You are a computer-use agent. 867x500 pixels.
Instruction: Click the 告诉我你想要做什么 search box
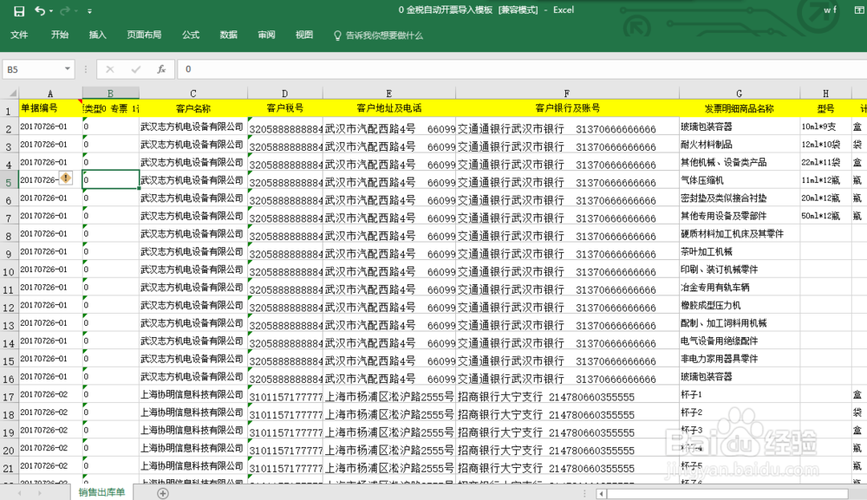[x=384, y=35]
